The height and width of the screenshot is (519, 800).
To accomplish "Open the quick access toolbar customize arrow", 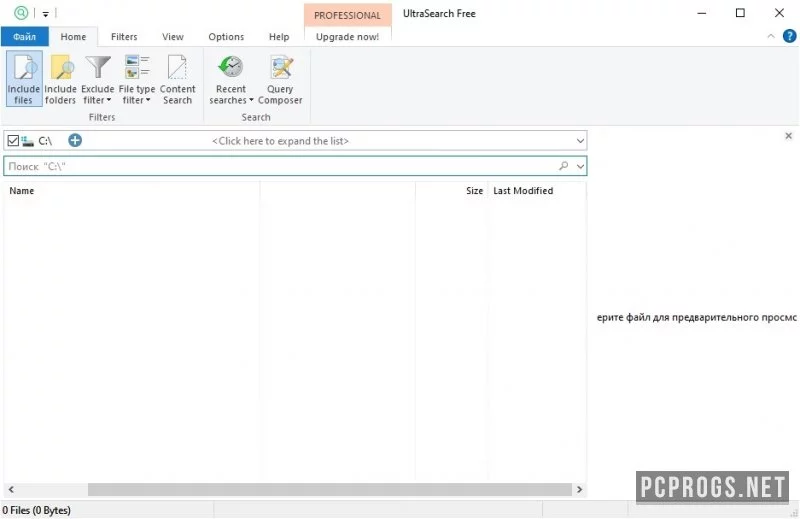I will pos(45,14).
